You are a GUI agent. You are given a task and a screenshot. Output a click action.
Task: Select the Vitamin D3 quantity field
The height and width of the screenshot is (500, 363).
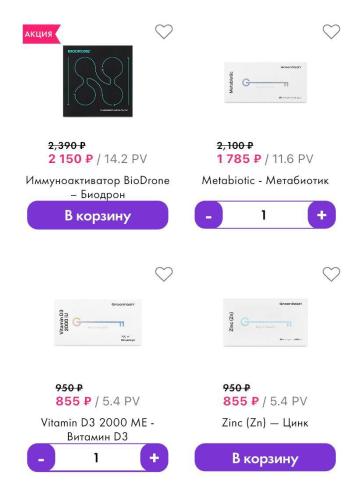(x=97, y=458)
